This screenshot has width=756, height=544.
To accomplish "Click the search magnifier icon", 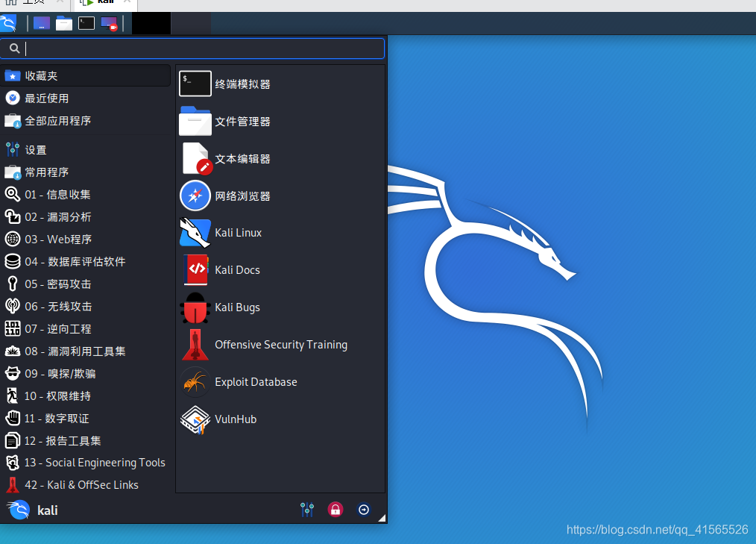I will pyautogui.click(x=14, y=49).
